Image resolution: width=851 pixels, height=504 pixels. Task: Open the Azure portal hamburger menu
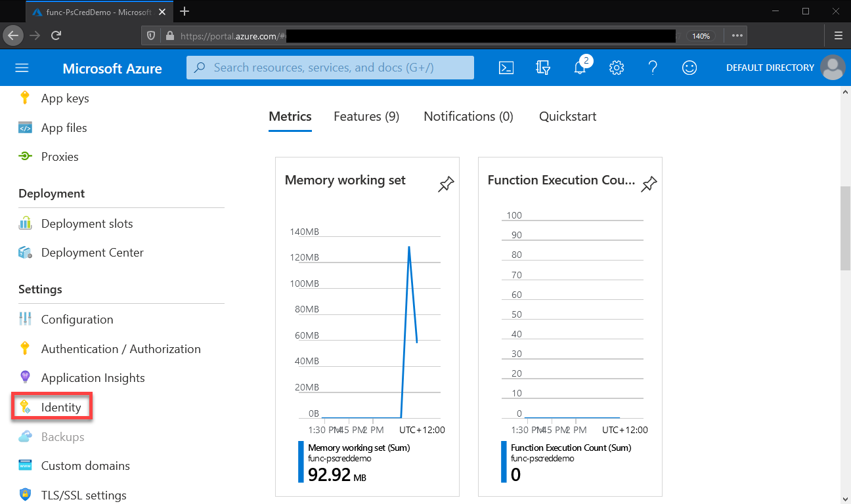click(22, 68)
